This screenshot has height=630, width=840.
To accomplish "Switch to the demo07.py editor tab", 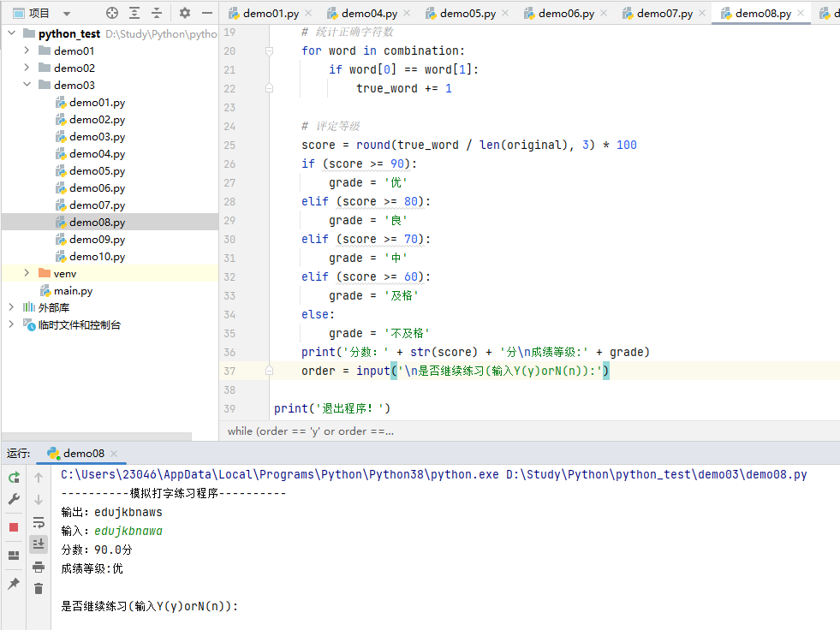I will pos(664,13).
